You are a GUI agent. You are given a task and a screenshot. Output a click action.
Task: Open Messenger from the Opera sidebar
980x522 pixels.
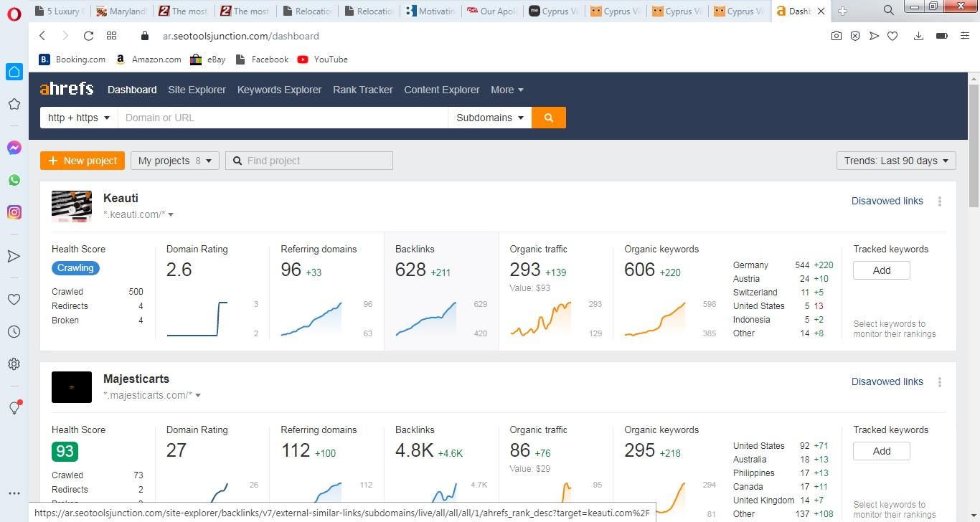(14, 148)
